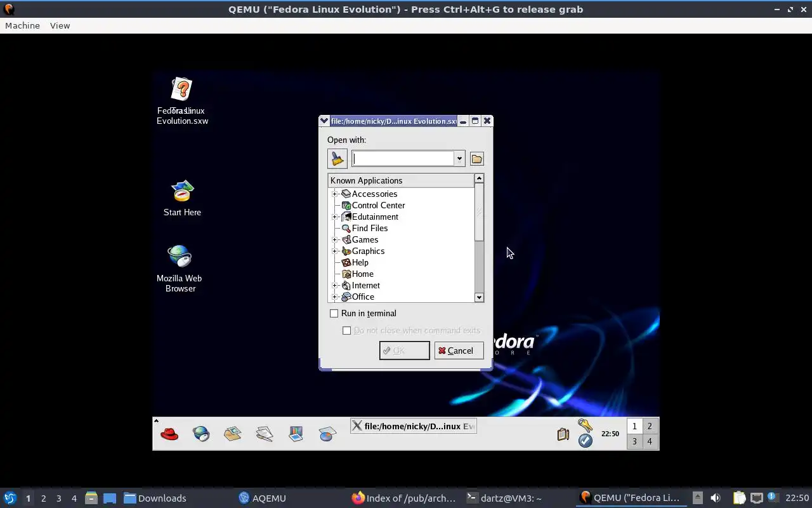Screen dimensions: 812x508
Task: Click Known Applications column header
Action: click(x=401, y=180)
